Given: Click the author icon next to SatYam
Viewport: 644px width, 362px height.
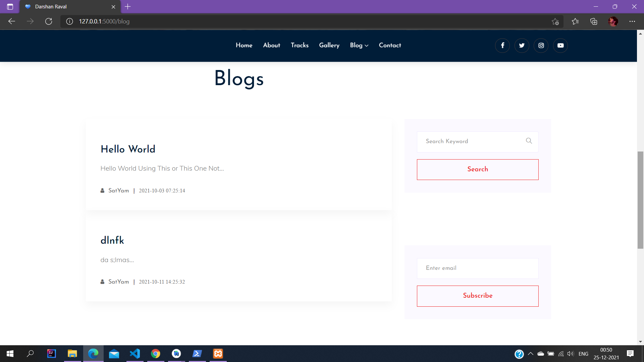Looking at the screenshot, I should [102, 190].
